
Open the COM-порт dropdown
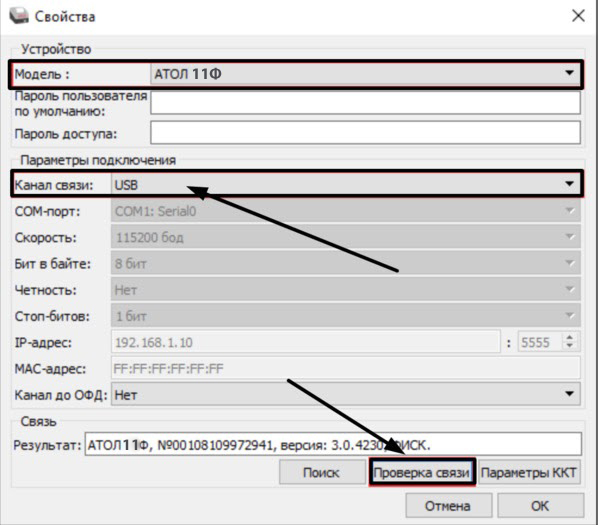point(344,211)
